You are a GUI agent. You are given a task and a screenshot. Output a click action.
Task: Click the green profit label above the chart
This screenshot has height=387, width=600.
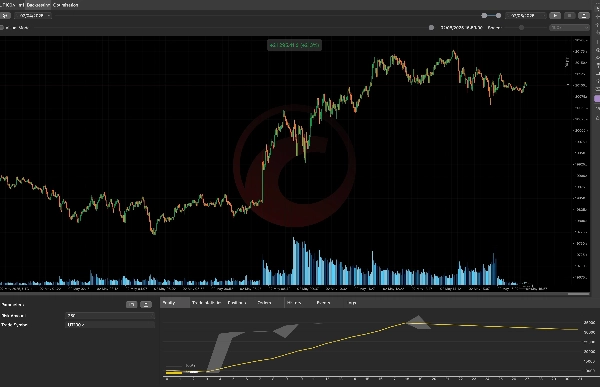[x=294, y=45]
